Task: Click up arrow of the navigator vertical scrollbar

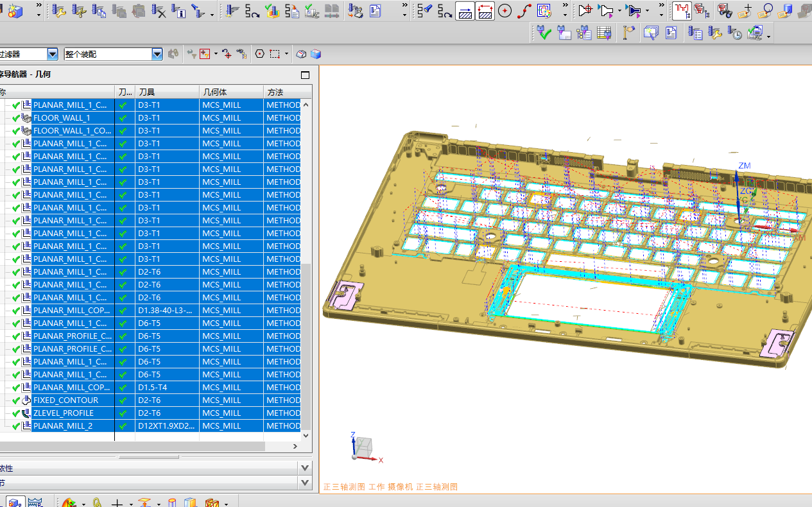Action: pyautogui.click(x=306, y=104)
